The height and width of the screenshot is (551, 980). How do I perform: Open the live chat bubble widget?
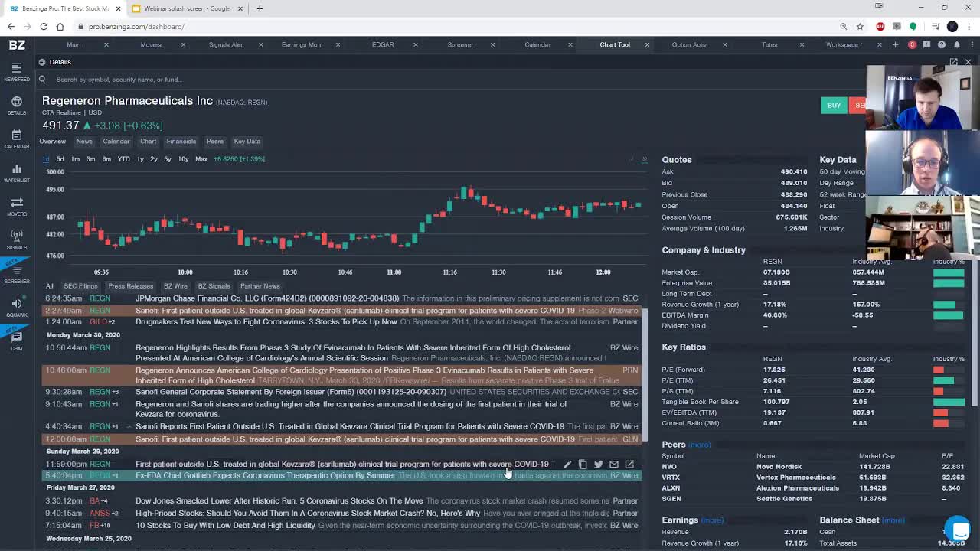point(958,529)
